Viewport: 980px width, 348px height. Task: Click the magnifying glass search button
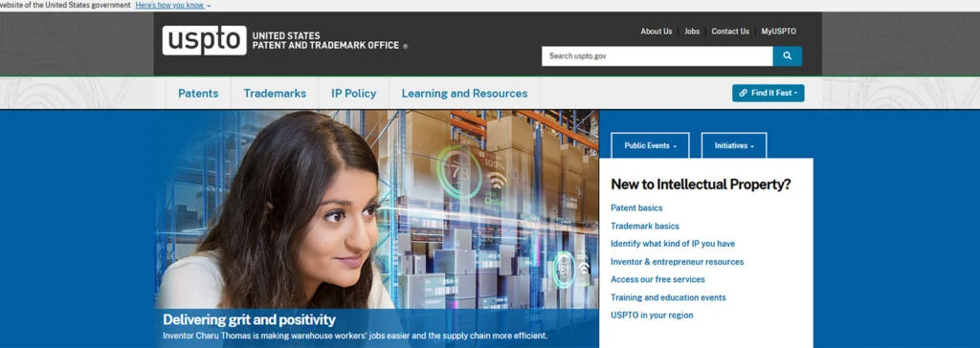787,56
